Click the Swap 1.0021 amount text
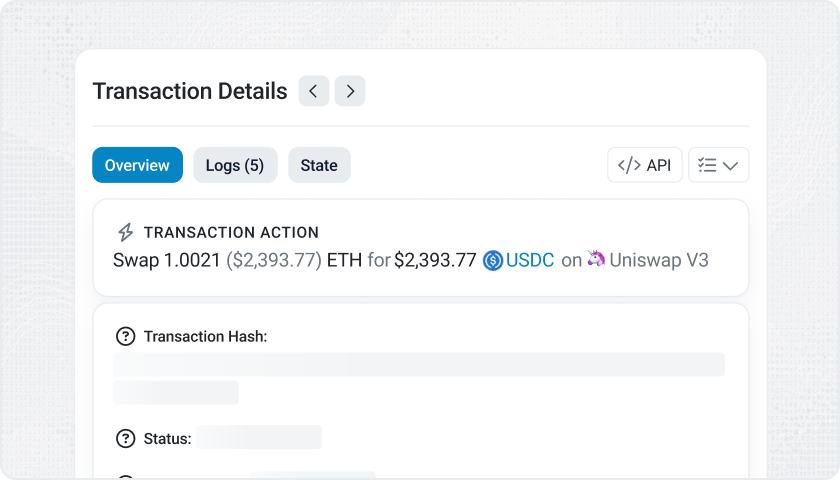 click(x=167, y=260)
